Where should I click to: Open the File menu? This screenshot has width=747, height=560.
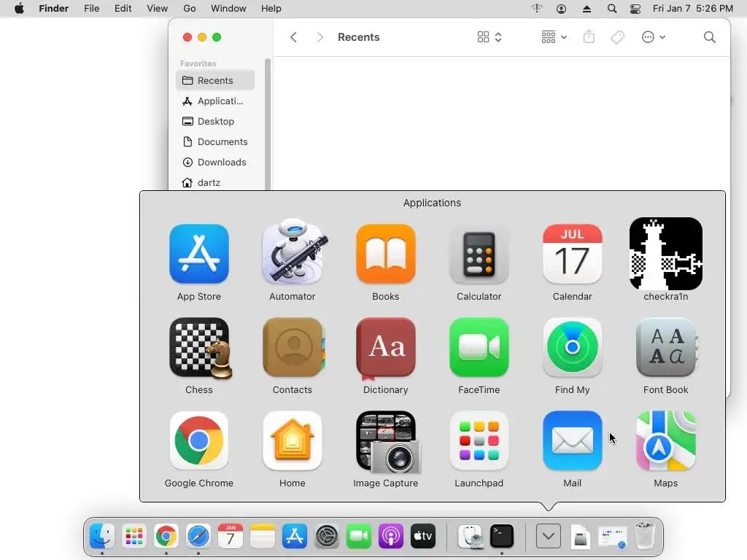coord(91,9)
